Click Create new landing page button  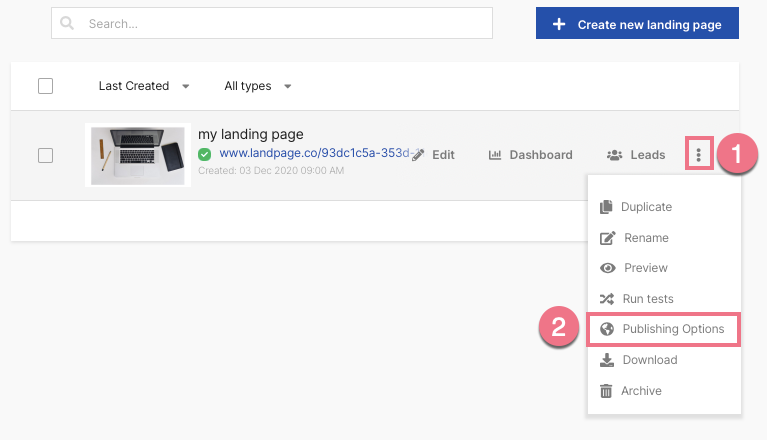coord(637,23)
